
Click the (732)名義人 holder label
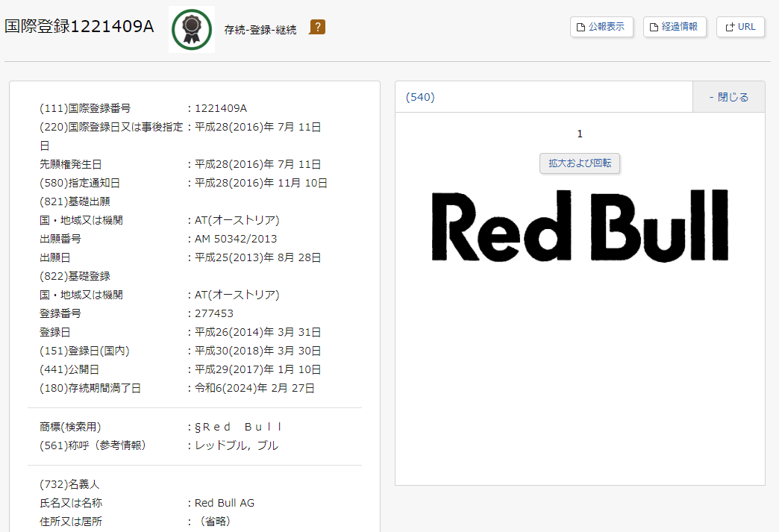point(69,484)
